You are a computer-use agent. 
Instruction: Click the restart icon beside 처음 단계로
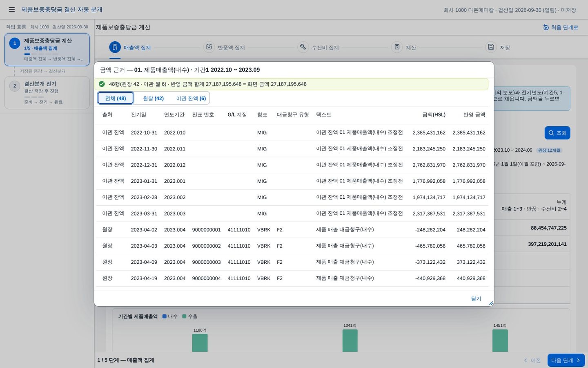pyautogui.click(x=546, y=27)
